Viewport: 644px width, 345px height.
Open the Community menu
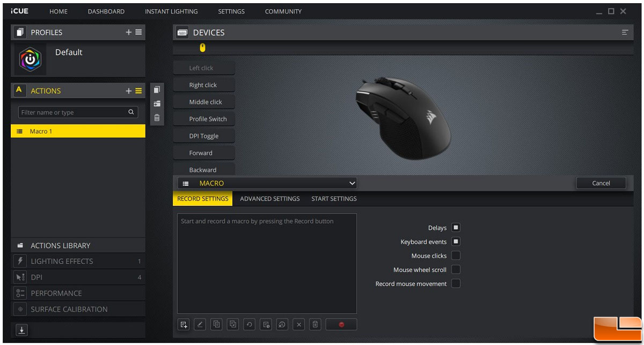(x=283, y=11)
